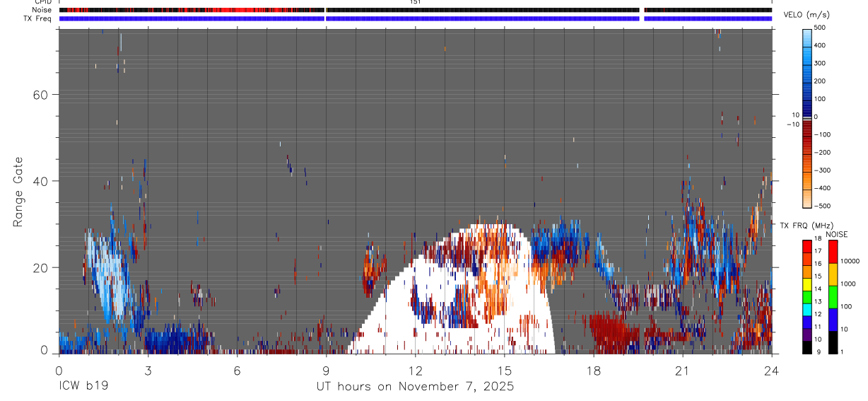Click range gate 40 on vertical axis
868x401 pixels.
pos(39,181)
